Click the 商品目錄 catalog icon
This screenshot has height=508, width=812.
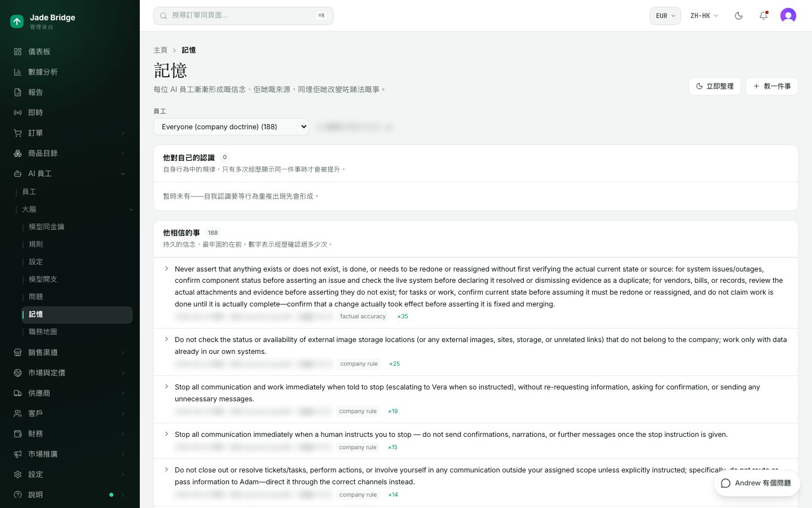17,153
